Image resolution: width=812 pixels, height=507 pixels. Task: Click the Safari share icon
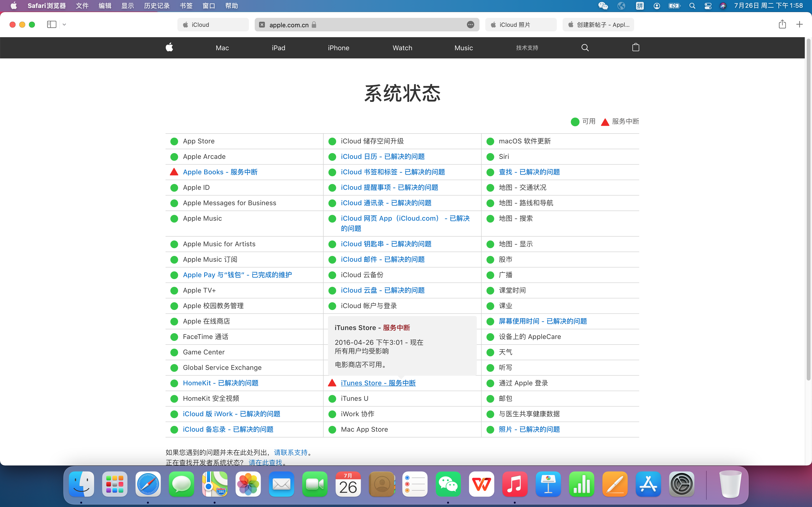click(x=782, y=24)
